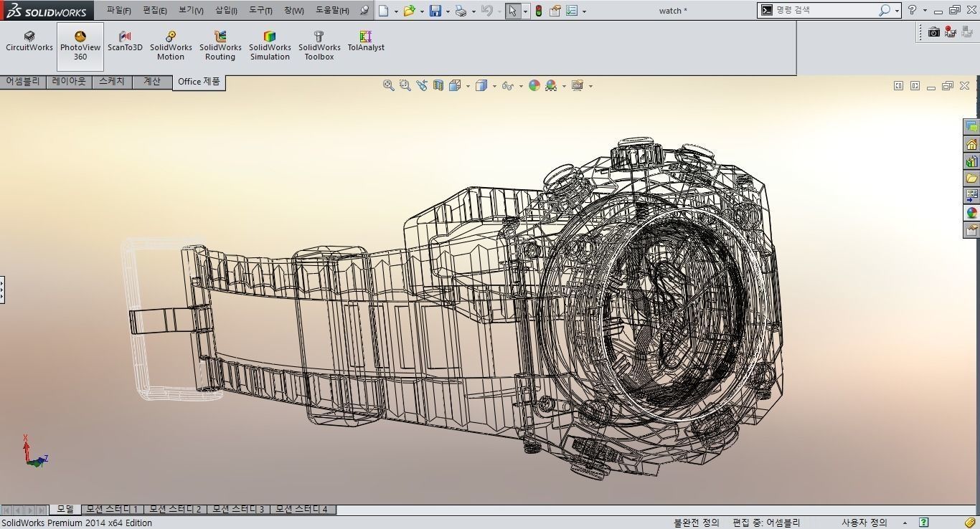Open the View Settings monitor icon

[578, 85]
